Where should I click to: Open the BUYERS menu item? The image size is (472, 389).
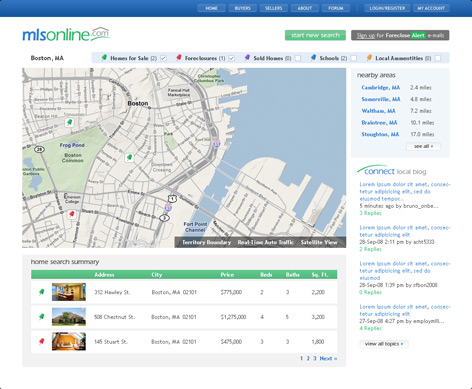[x=242, y=8]
